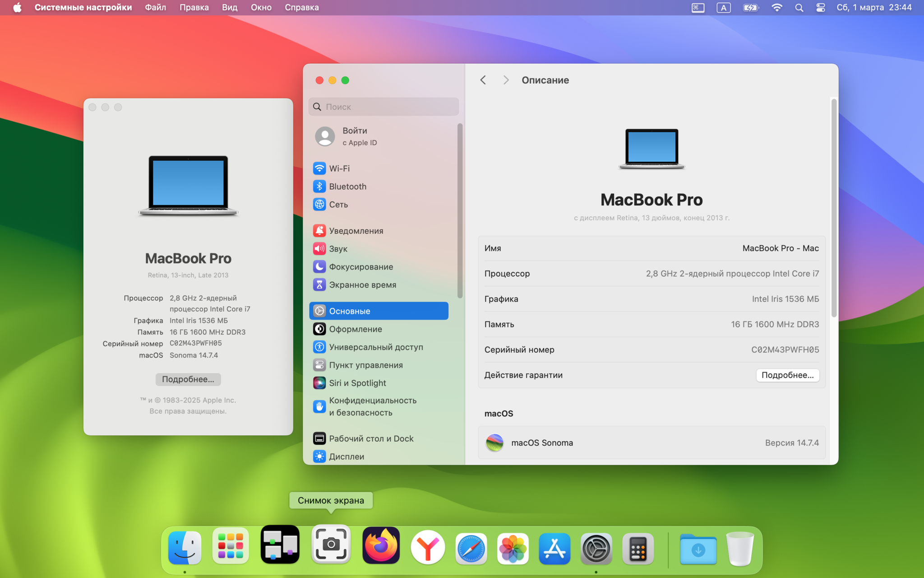Viewport: 924px width, 578px height.
Task: Open Уведомления settings
Action: 379,231
